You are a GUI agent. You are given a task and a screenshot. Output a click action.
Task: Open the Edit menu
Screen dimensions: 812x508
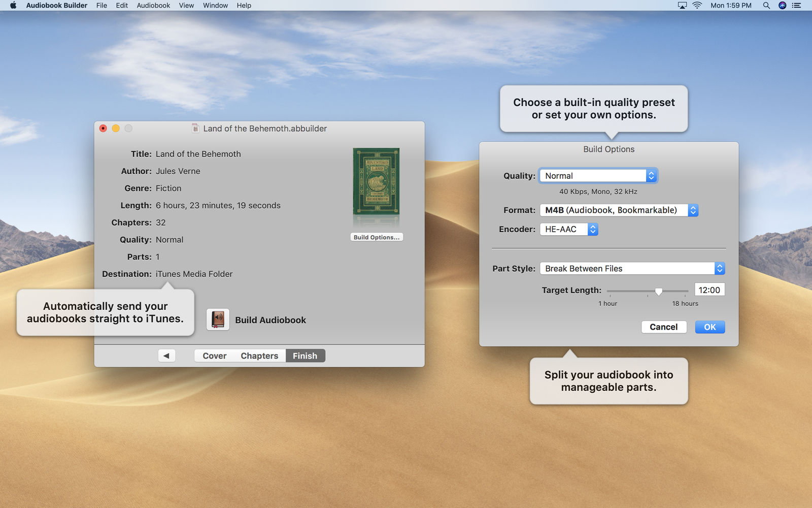[122, 5]
